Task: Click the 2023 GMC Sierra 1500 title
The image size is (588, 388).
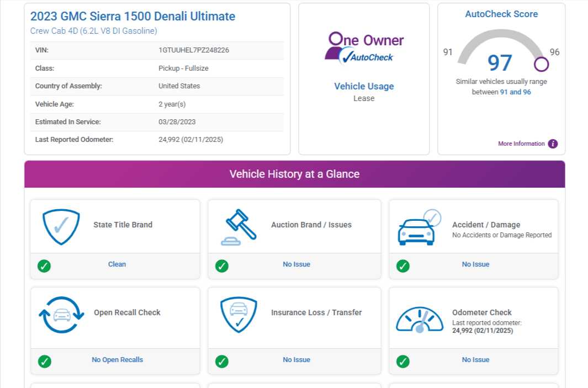Action: pyautogui.click(x=133, y=17)
